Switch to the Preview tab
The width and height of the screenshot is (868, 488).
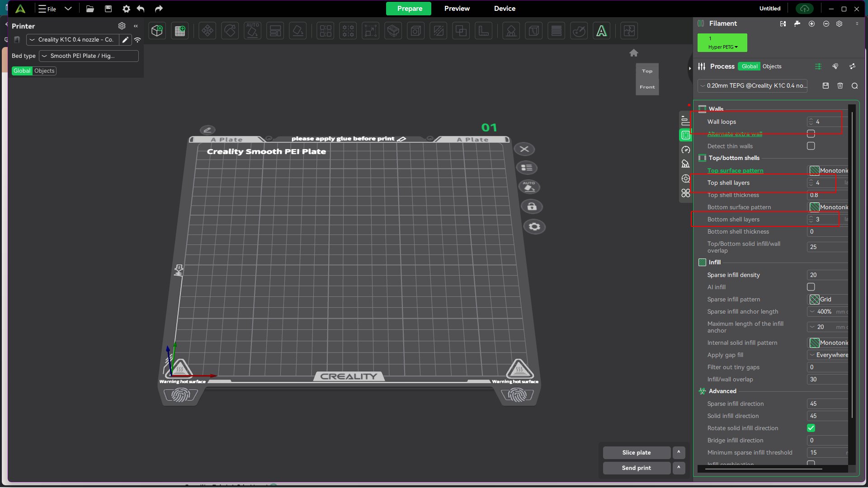[x=457, y=9]
